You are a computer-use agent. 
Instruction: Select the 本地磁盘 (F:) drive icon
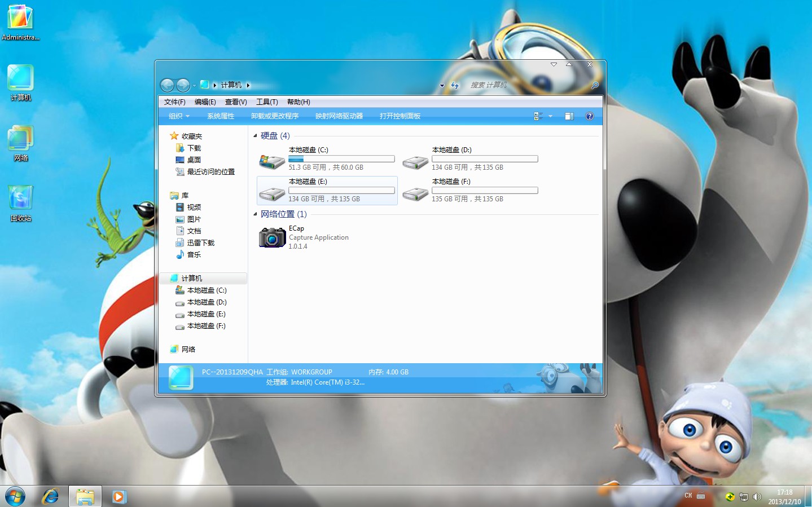415,194
